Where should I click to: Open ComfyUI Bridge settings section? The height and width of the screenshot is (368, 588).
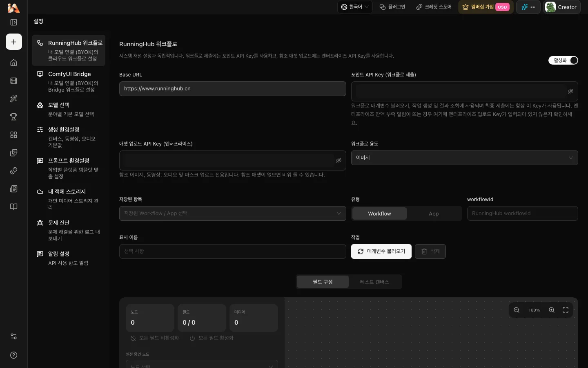coord(69,81)
